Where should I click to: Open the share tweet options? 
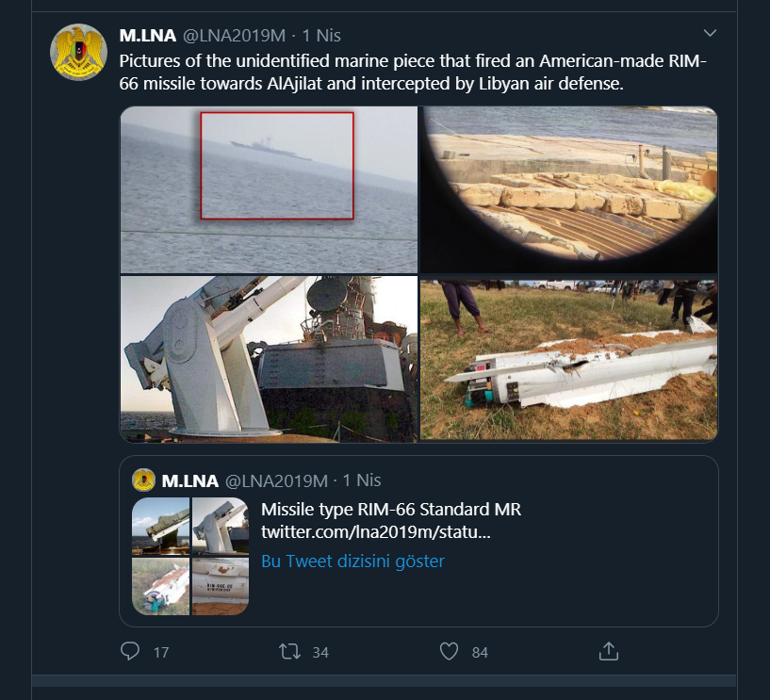point(609,651)
